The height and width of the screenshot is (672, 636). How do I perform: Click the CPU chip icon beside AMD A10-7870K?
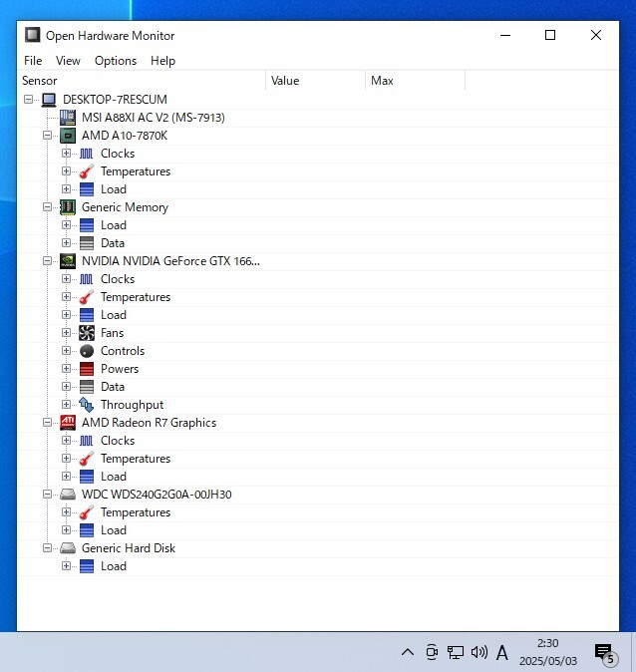point(68,136)
